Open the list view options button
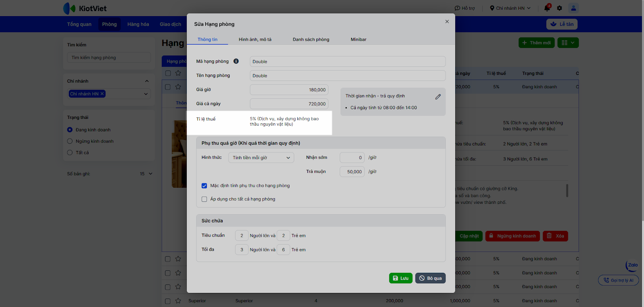The image size is (644, 307). tap(568, 43)
